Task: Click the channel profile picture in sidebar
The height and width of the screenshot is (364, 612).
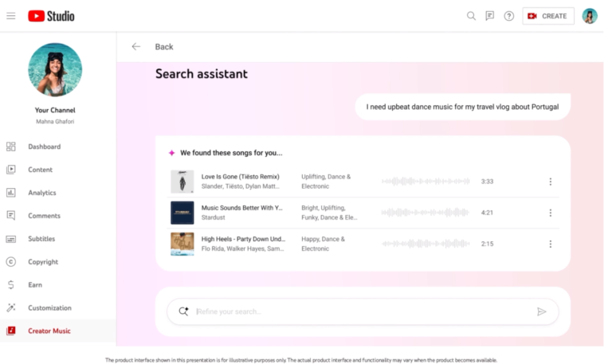Action: point(55,70)
